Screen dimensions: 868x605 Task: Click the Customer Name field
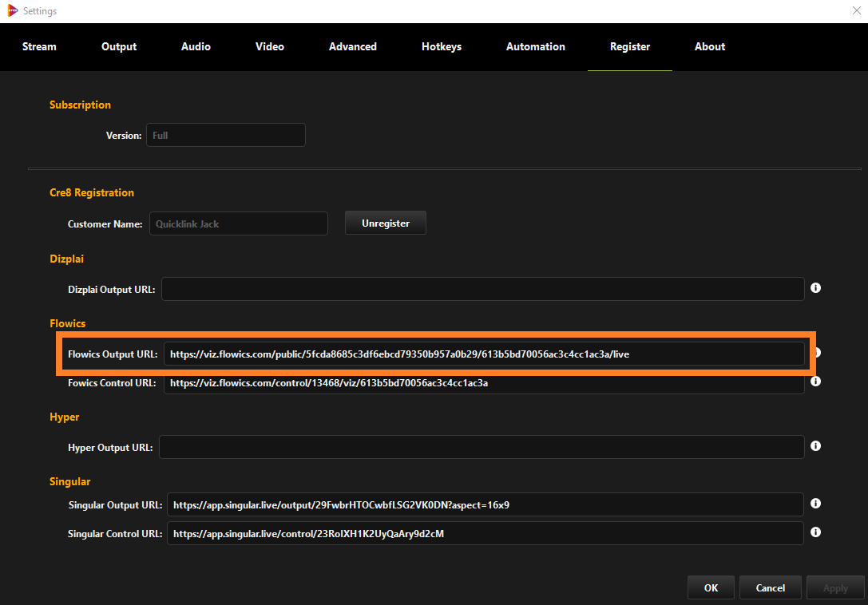click(x=239, y=223)
